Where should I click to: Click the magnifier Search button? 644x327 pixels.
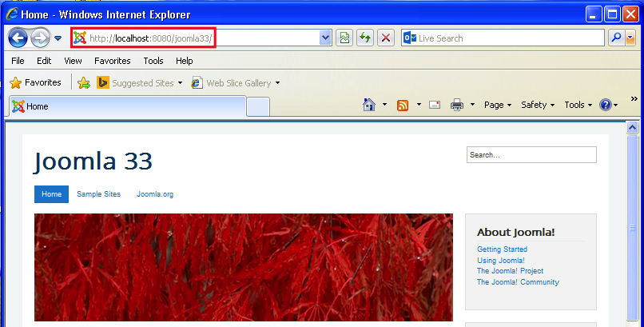tap(617, 38)
